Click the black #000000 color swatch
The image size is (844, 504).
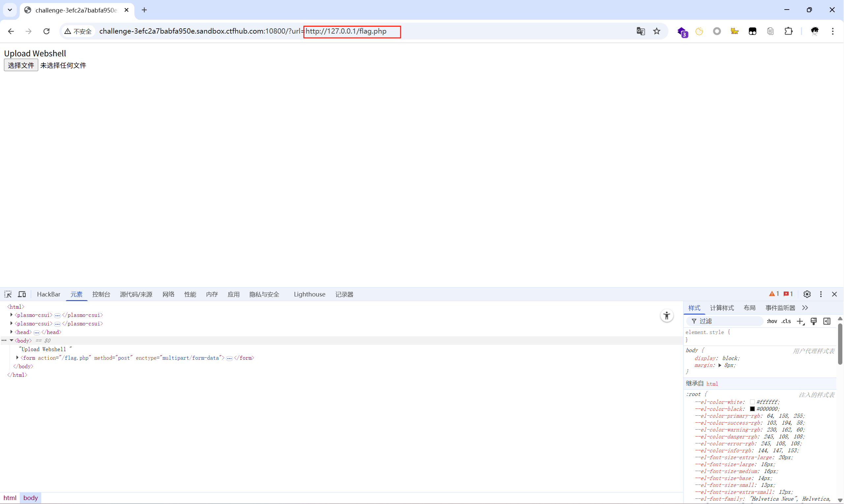(x=752, y=409)
